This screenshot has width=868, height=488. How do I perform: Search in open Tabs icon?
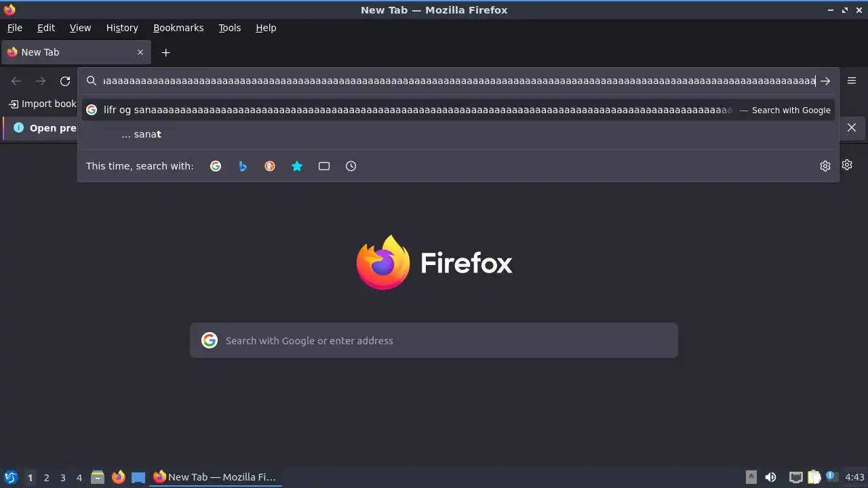click(x=324, y=166)
